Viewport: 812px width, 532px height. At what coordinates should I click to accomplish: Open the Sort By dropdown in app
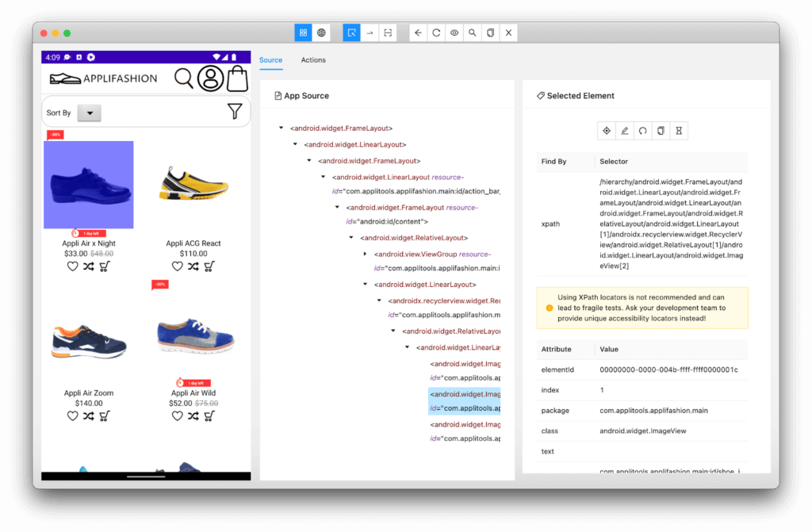(91, 113)
